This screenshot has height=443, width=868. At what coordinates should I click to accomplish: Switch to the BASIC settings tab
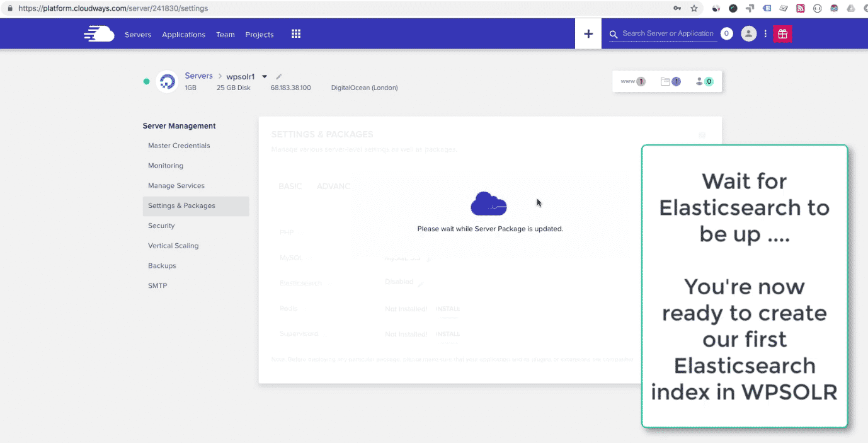click(290, 187)
